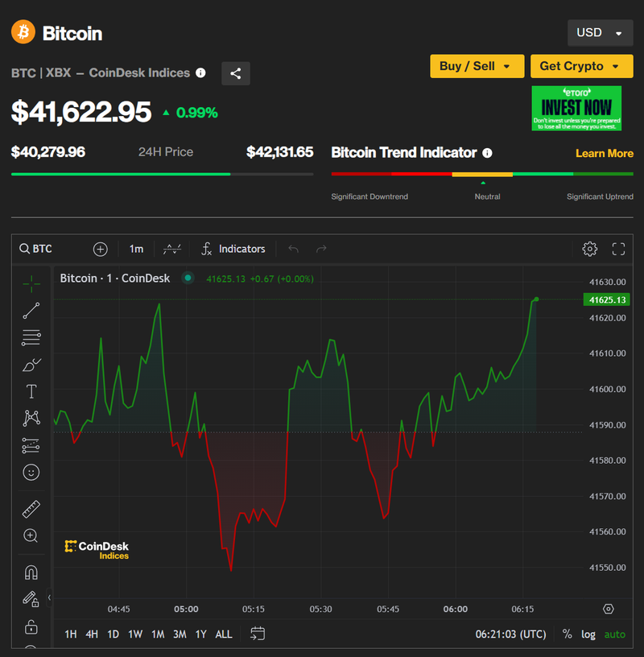Toggle percent scale on chart
The image size is (644, 657).
[567, 634]
